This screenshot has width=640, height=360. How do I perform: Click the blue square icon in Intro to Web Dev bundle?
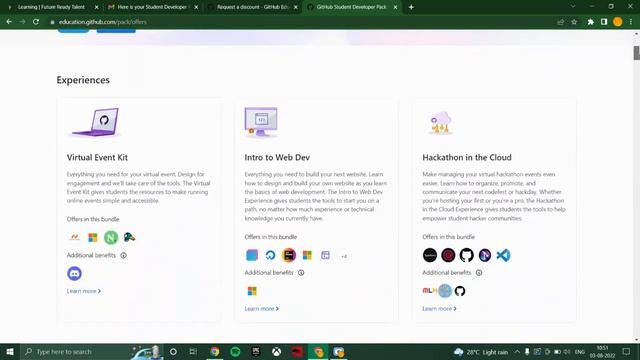[x=252, y=255]
